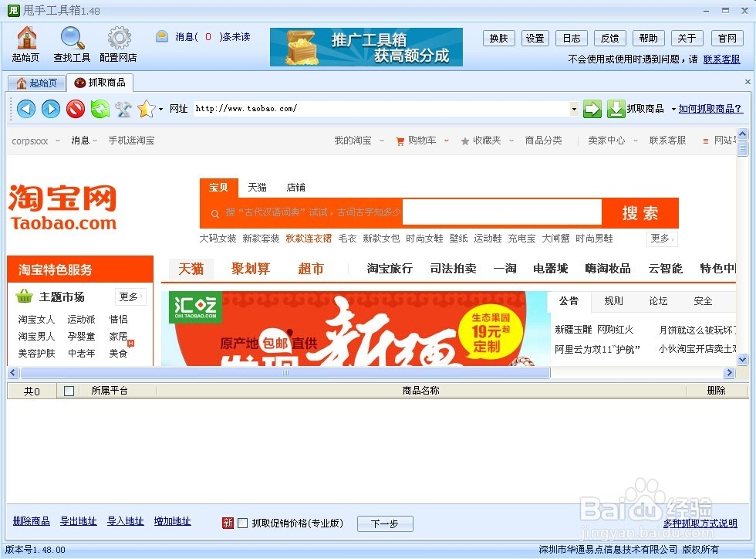Click the Taobao logo 淘宝网
756x559 pixels.
[62, 207]
